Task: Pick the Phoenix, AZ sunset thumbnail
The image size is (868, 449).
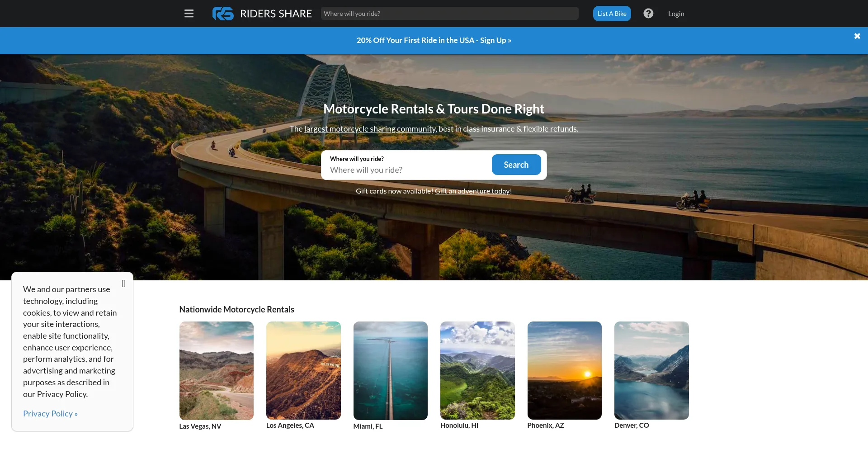Action: click(564, 370)
